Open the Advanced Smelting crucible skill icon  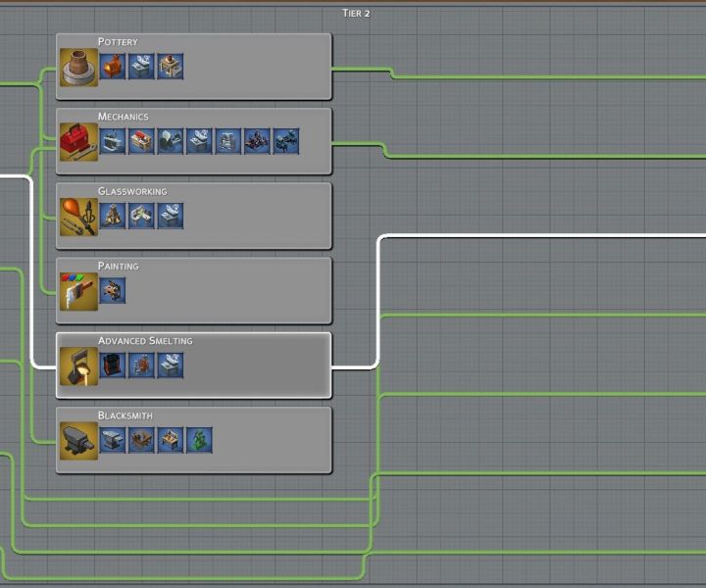click(78, 367)
